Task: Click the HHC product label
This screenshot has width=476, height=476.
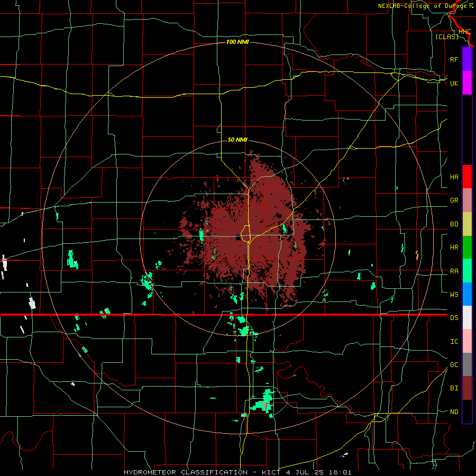Action: point(464,32)
